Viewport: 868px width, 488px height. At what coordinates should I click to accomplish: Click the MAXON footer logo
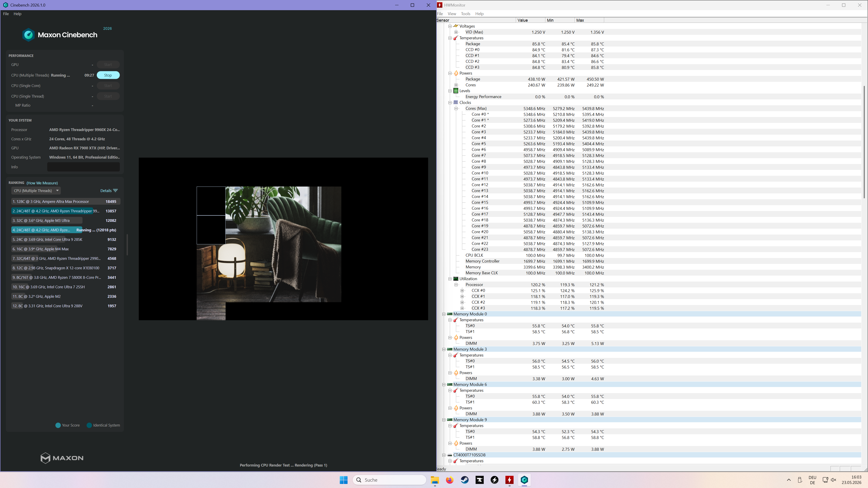tap(62, 458)
